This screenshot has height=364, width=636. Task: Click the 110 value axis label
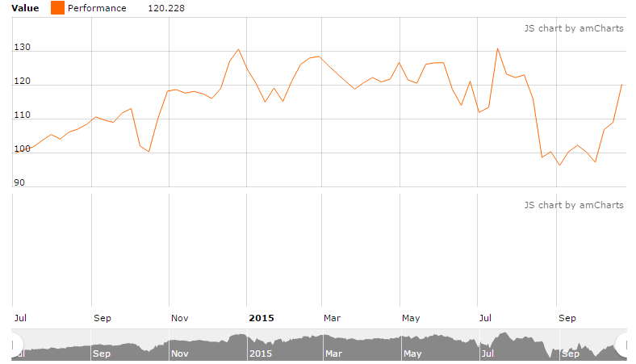(x=23, y=115)
